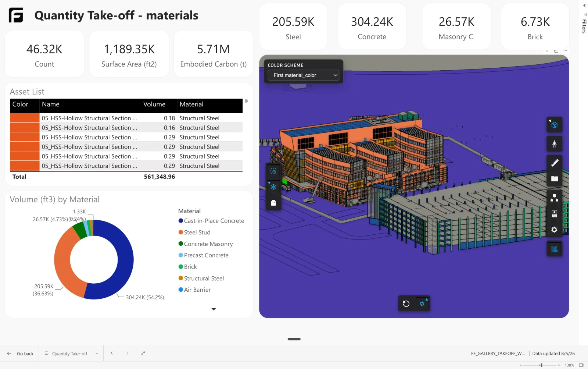The height and width of the screenshot is (369, 588).
Task: Click the 304.24K (54.2%) chart label
Action: point(145,297)
